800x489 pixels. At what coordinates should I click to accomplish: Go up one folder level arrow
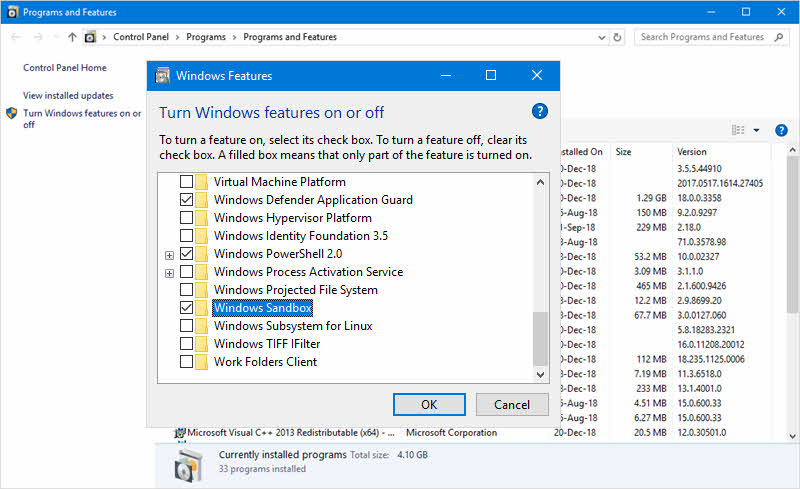click(72, 37)
